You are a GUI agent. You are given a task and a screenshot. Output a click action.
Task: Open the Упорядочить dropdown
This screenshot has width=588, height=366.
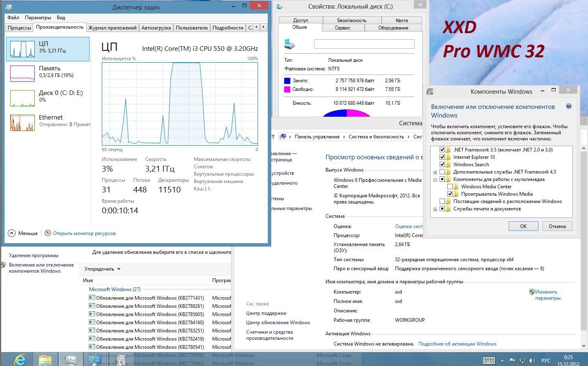102,269
